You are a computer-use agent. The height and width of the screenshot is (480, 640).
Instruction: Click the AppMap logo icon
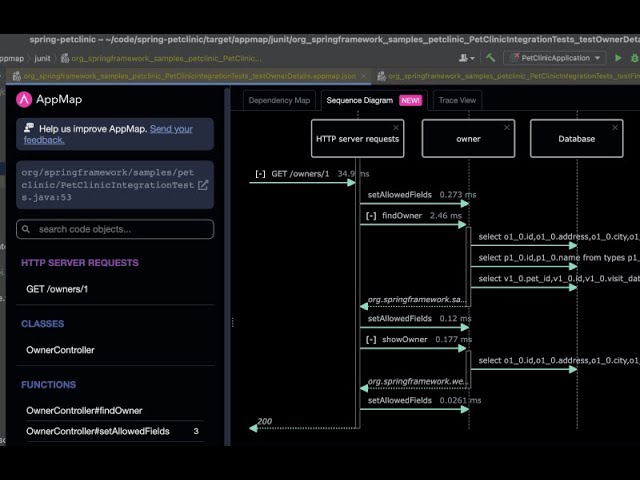24,100
